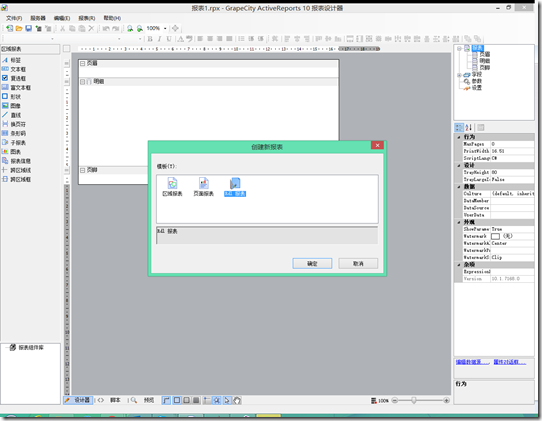Screen dimensions: 542x421
Task: Choose the 页面报表 template icon in dialog
Action: (x=204, y=187)
